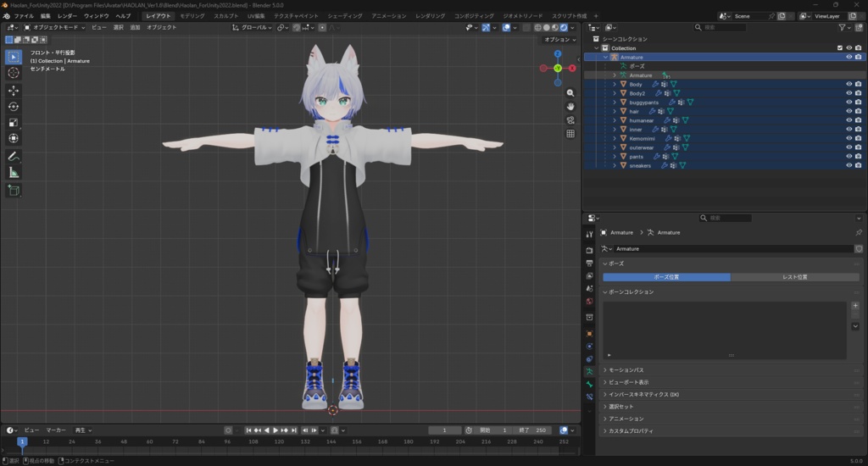Open the outliner filter funnel icon
Viewport: 868px width, 466px height.
842,27
